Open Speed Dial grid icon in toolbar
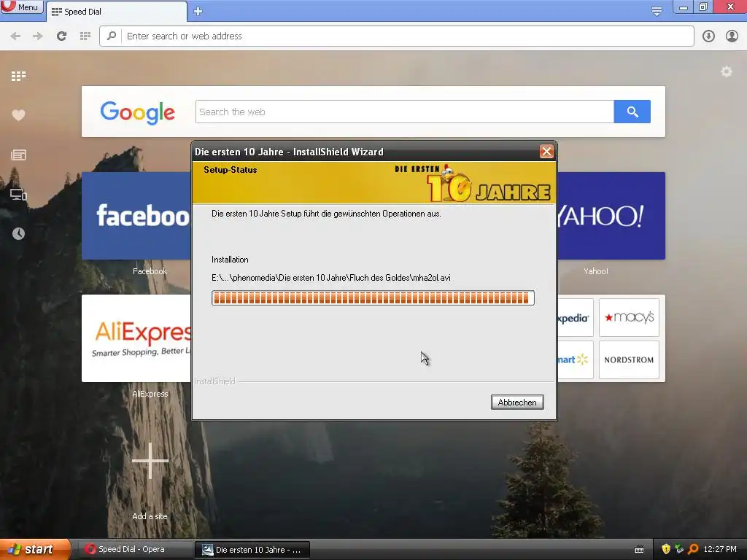747x560 pixels. coord(85,36)
